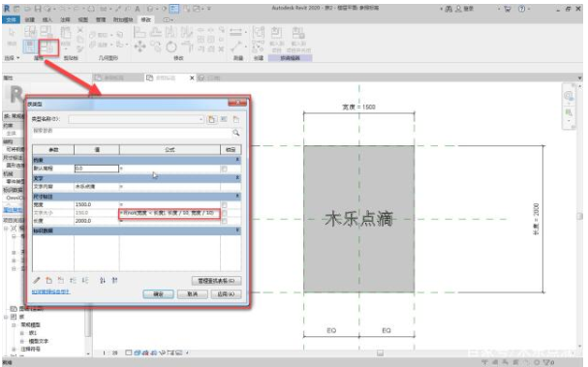Open the 文件 file menu tab
Screen dimensions: 588x367
[11, 19]
